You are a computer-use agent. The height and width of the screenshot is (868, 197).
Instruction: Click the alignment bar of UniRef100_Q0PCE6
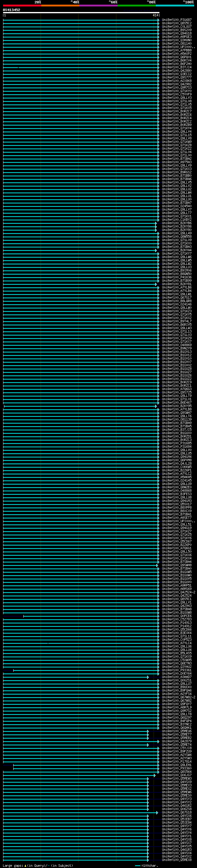91,616
